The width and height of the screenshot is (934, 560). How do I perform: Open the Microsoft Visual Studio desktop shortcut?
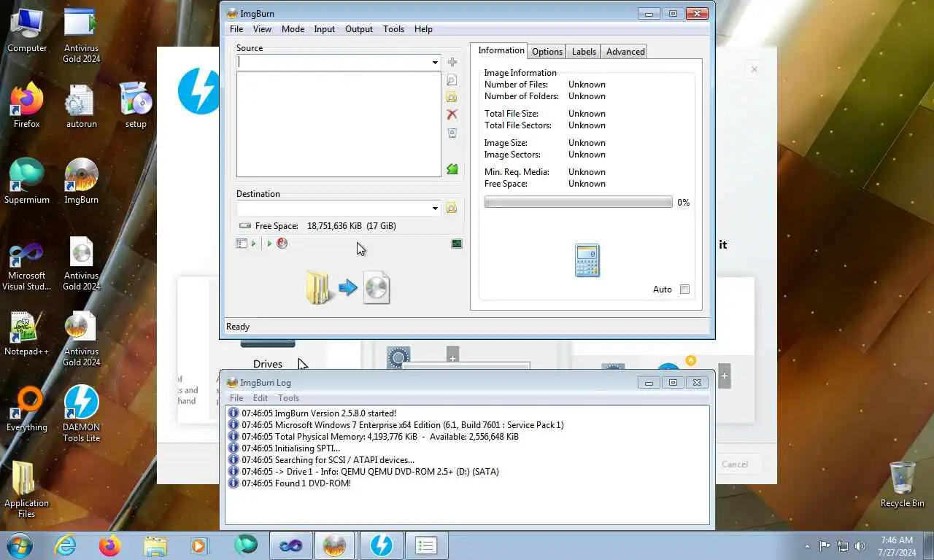[27, 267]
